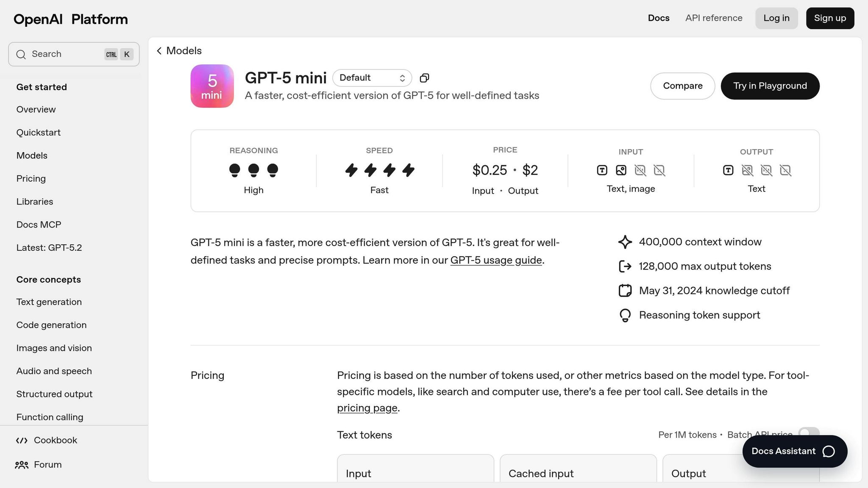Click the Forum people icon
The width and height of the screenshot is (868, 488).
pos(22,465)
